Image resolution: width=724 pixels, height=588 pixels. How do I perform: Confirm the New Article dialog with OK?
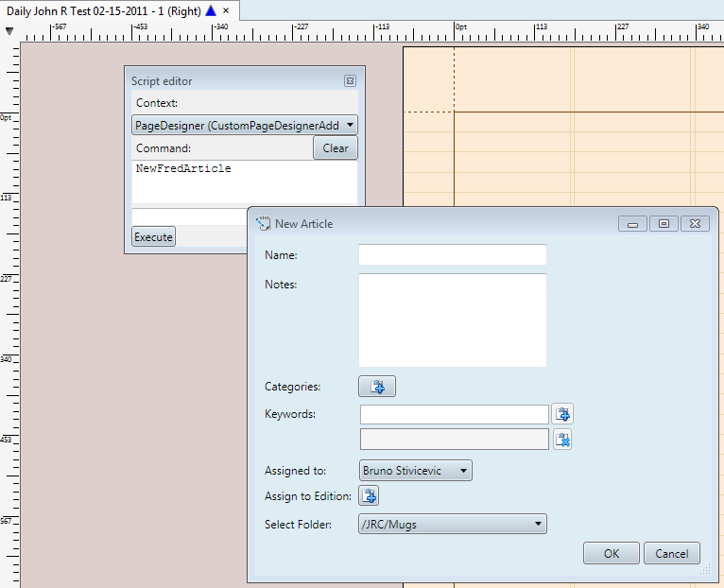pyautogui.click(x=612, y=553)
